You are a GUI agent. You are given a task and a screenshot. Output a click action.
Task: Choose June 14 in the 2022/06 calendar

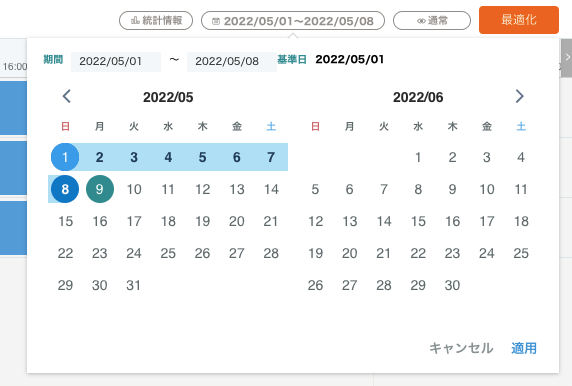(384, 221)
